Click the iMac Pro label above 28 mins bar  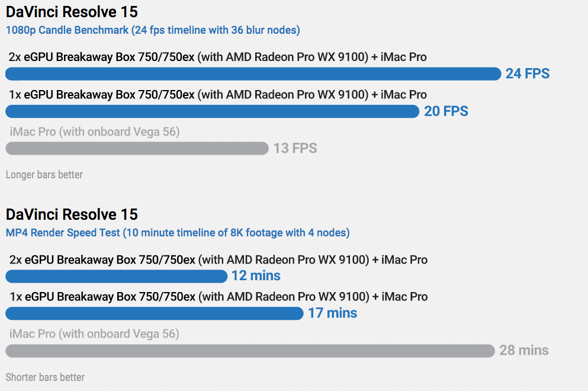point(95,334)
